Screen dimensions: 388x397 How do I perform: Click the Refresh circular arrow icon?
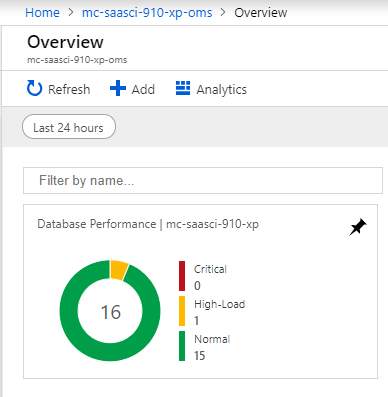(34, 88)
